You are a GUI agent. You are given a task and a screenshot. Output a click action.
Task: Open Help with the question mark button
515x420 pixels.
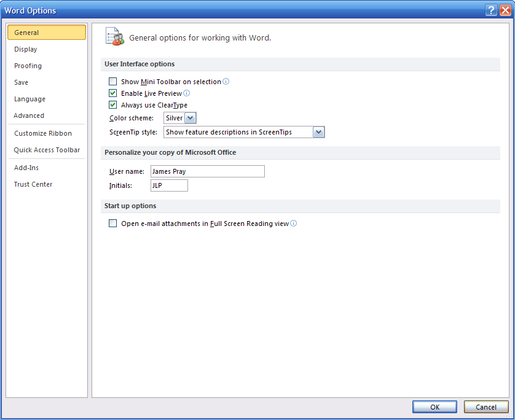491,10
